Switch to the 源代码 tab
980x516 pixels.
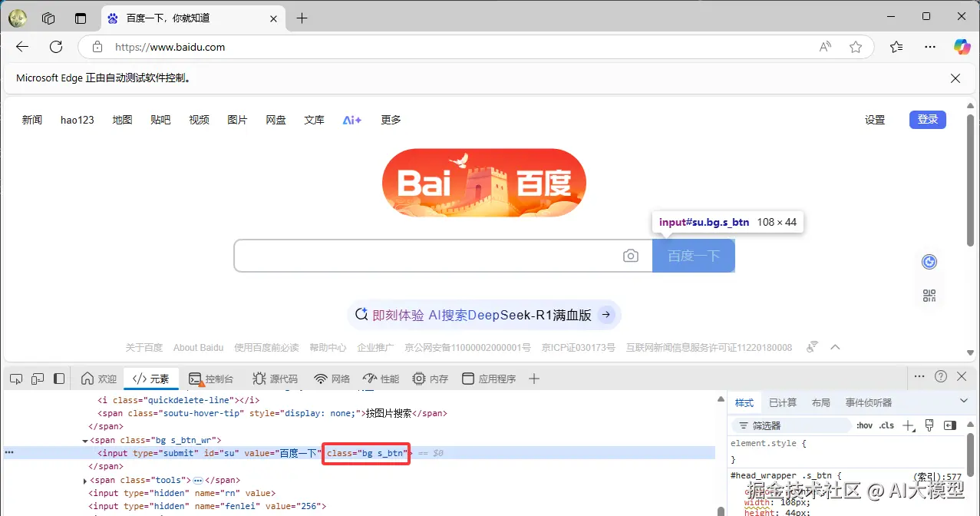(x=275, y=379)
